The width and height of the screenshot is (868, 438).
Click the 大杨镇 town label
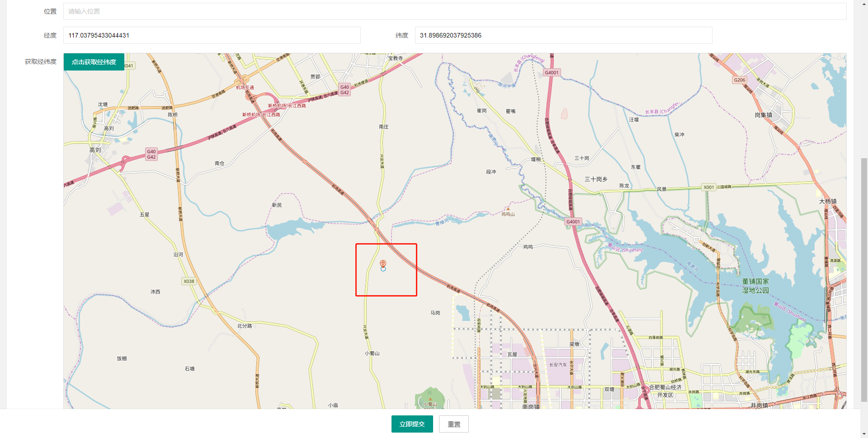click(x=828, y=201)
